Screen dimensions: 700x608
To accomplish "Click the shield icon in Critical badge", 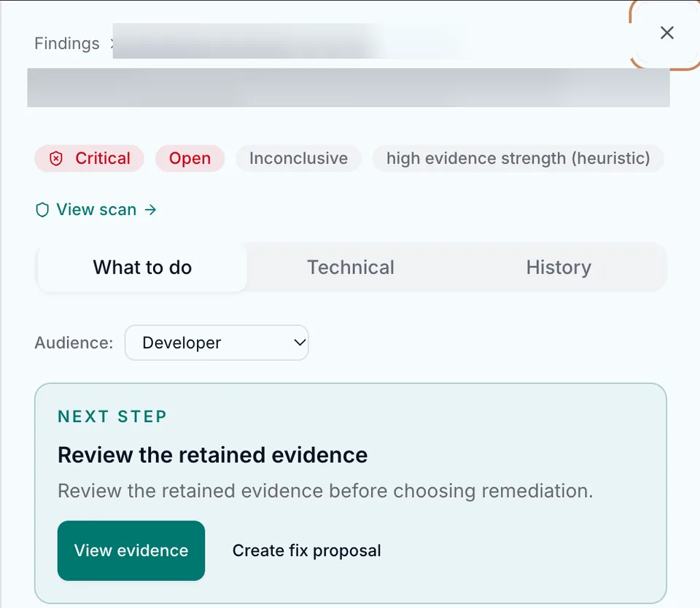I will (x=56, y=158).
